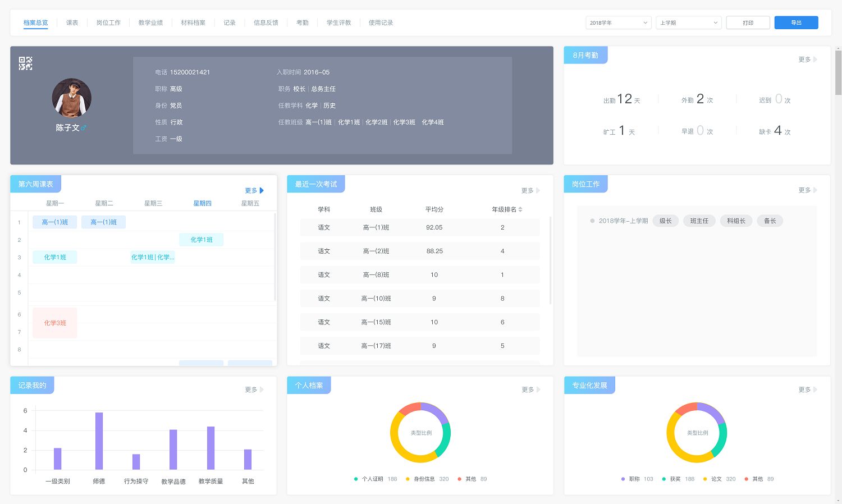Switch to the 岗位工作 tab
Screen dimensions: 842x504
pyautogui.click(x=108, y=23)
